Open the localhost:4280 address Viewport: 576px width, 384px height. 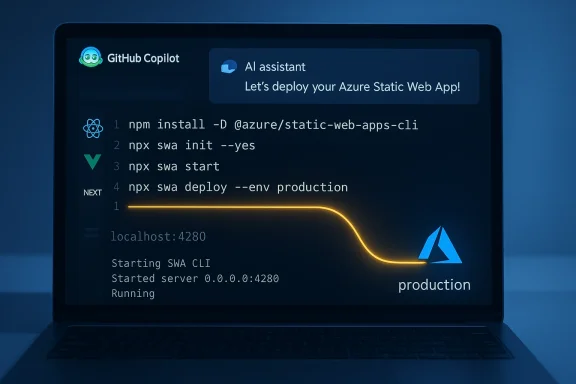[x=158, y=237]
